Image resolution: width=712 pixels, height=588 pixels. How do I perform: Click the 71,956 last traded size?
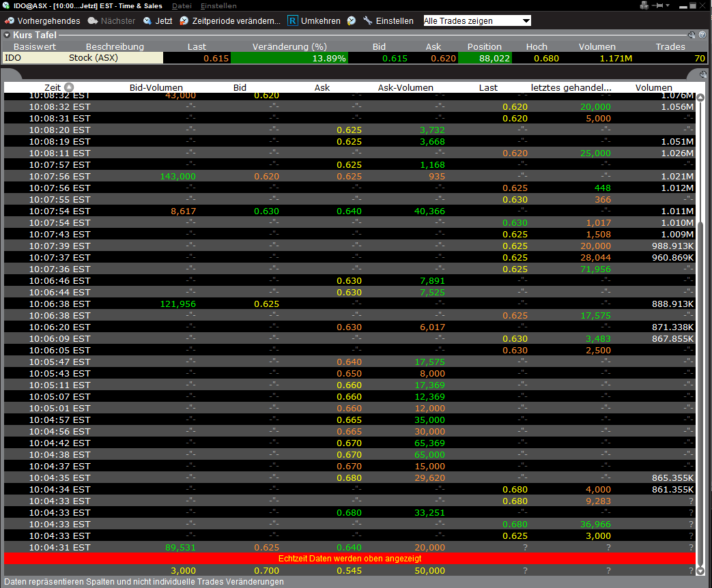[x=595, y=269]
